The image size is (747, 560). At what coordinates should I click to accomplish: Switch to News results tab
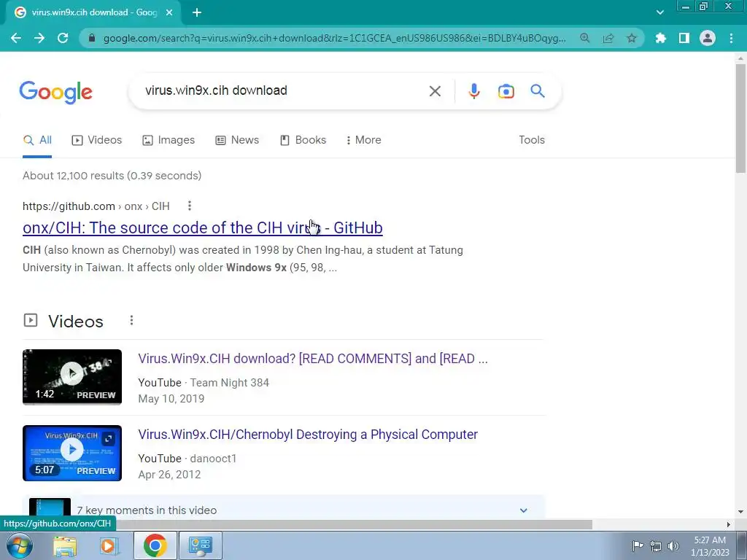coord(237,140)
